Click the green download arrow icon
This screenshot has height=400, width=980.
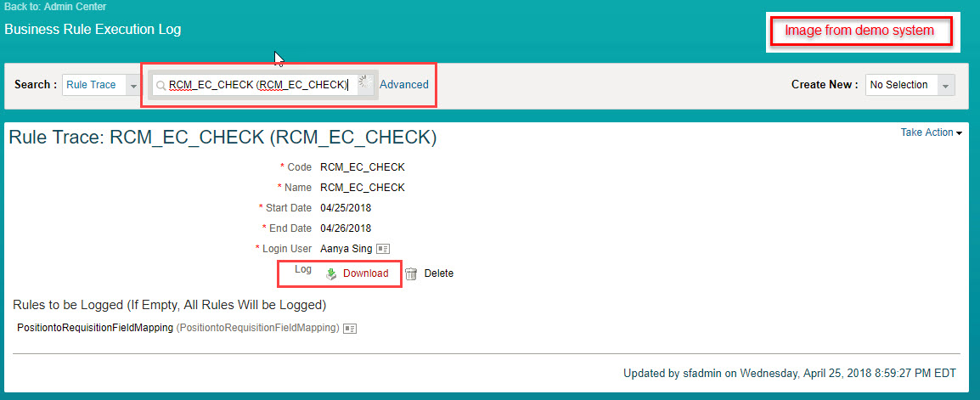pyautogui.click(x=331, y=273)
